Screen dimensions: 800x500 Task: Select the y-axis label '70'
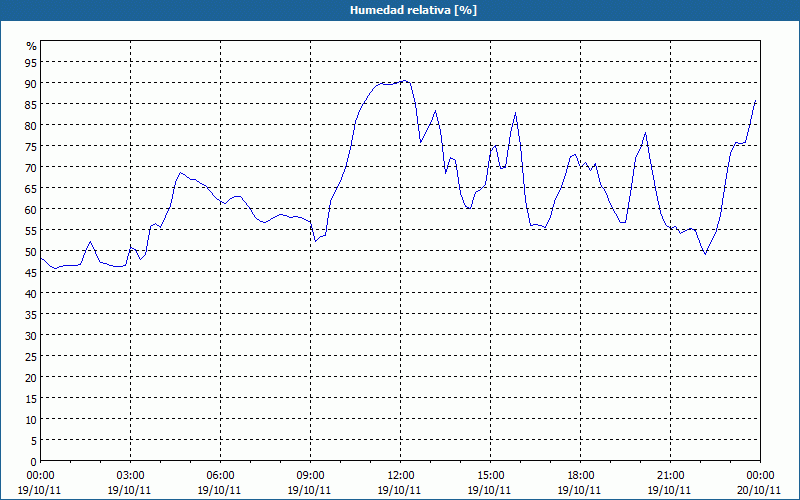click(32, 167)
